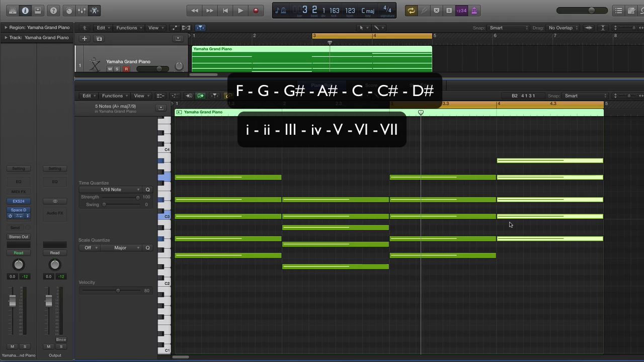Adjust the quantize Strength slider

pos(120,197)
